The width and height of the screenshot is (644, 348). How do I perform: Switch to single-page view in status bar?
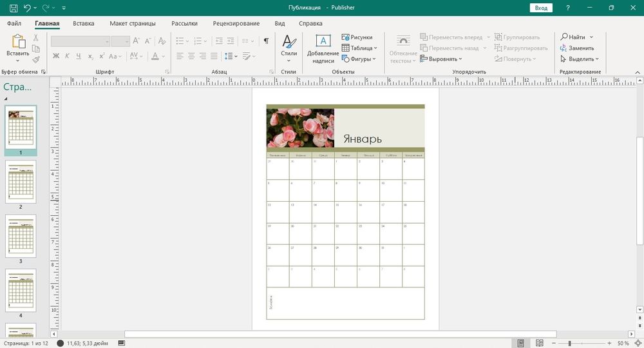tap(521, 343)
